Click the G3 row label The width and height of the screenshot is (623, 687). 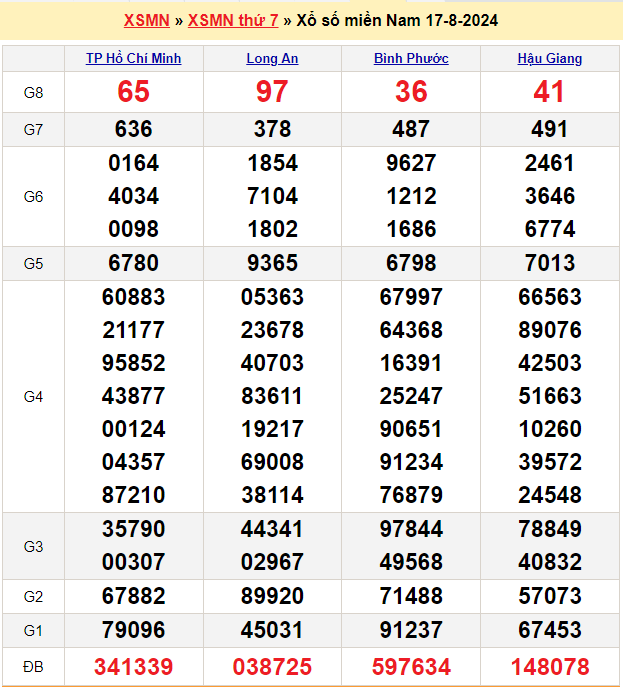33,547
